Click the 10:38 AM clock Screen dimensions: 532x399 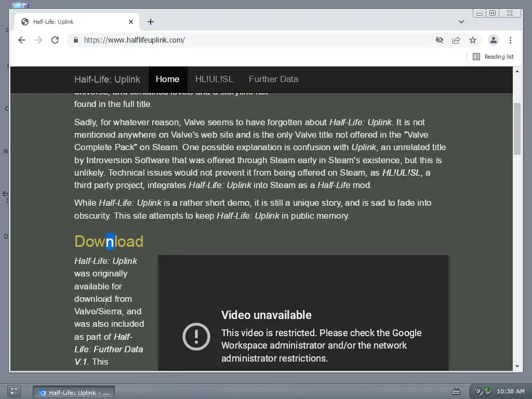(511, 391)
